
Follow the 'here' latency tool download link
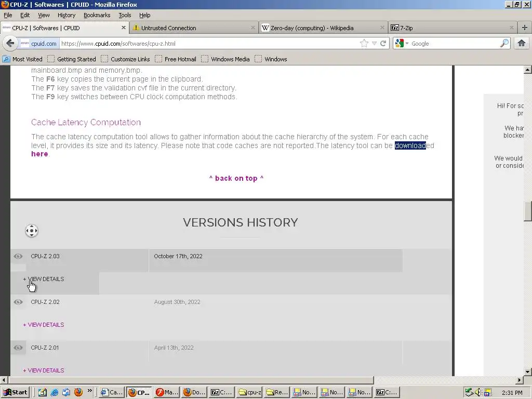coord(39,154)
